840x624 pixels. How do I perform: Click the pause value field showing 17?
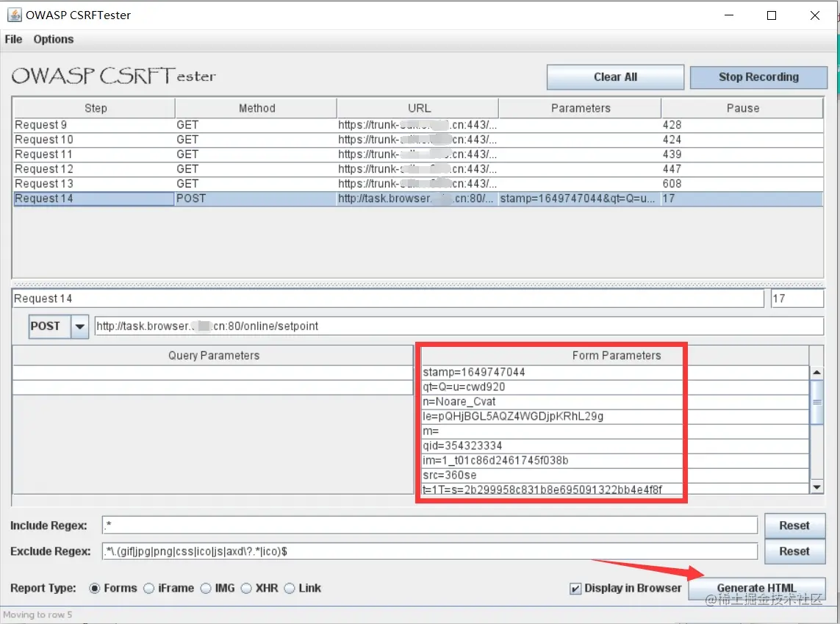pyautogui.click(x=797, y=298)
